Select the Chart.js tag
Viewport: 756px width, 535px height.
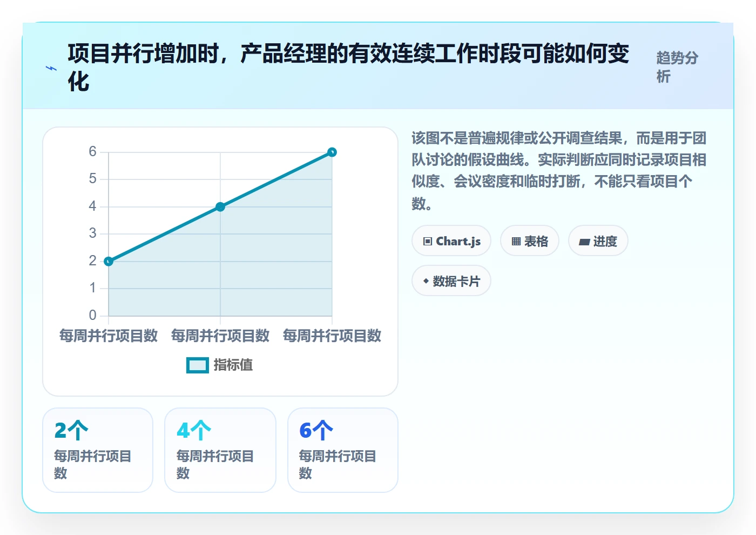(x=451, y=241)
